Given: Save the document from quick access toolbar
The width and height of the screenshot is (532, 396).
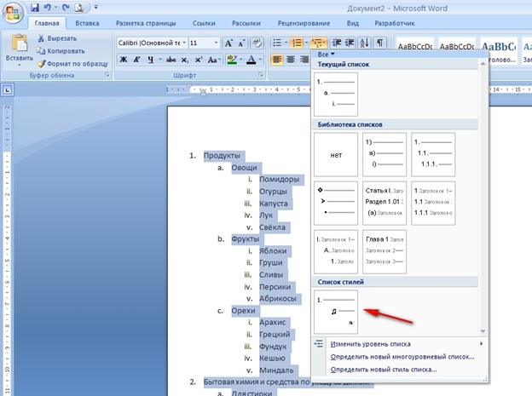Looking at the screenshot, I should (35, 8).
